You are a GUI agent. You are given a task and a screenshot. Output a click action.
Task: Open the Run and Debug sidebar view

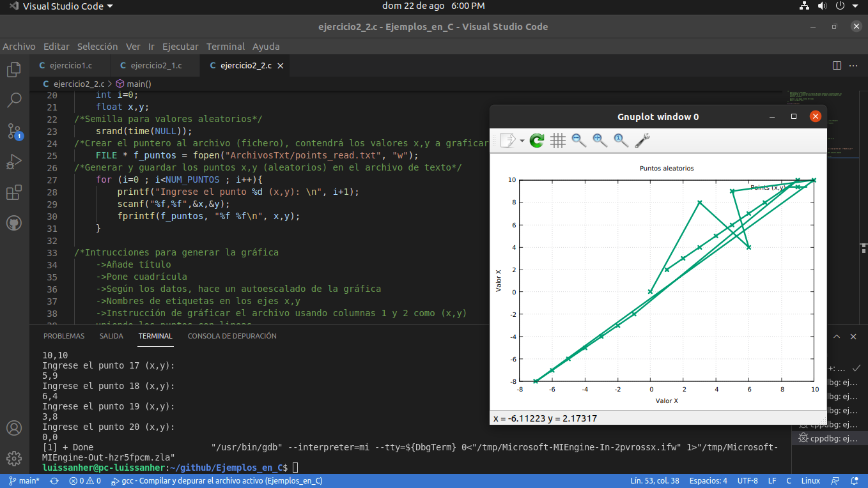click(x=13, y=162)
